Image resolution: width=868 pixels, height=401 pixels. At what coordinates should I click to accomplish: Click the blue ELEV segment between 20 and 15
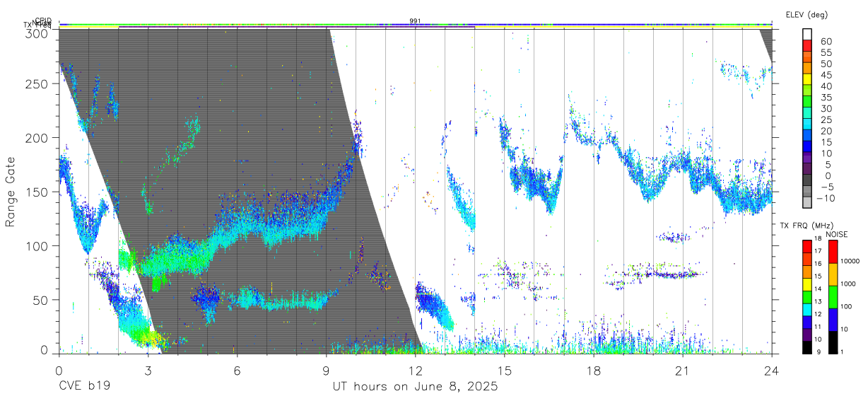[807, 136]
